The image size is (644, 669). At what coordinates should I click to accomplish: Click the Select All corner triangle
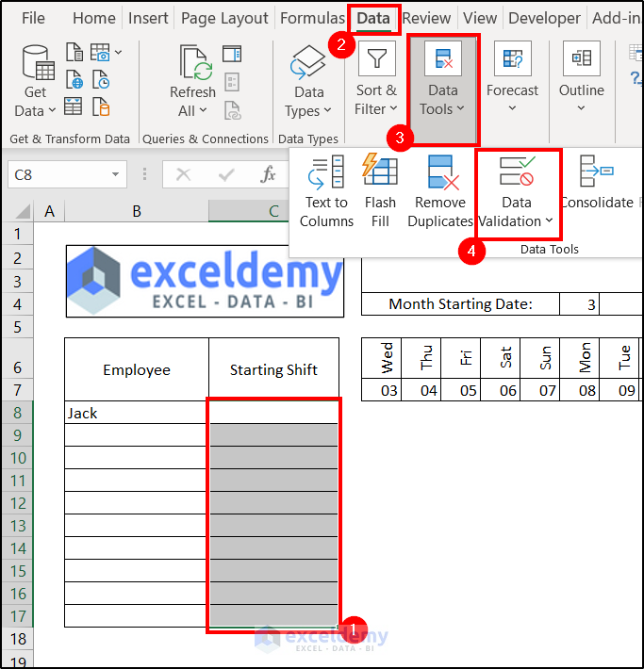pyautogui.click(x=23, y=212)
